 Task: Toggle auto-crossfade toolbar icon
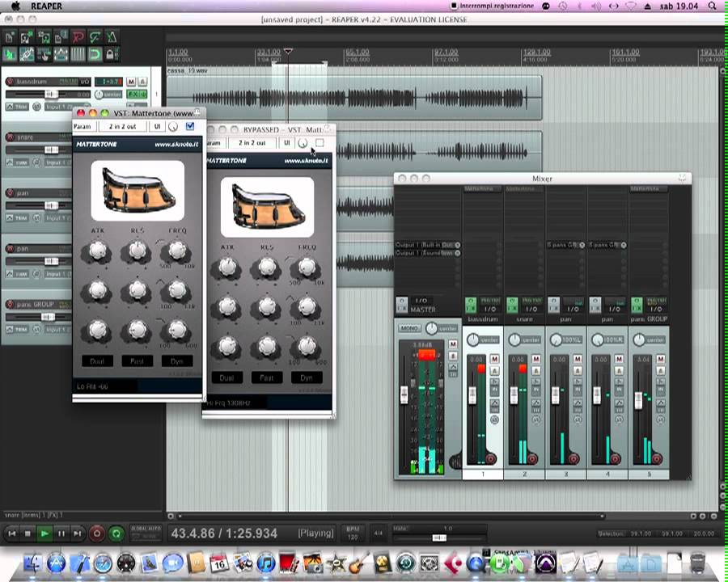(x=9, y=55)
